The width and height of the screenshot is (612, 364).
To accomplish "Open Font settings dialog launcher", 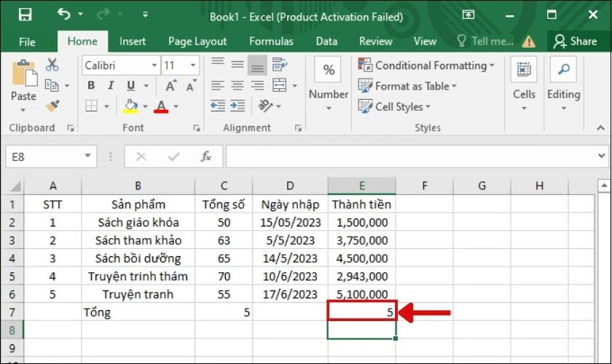I will (197, 128).
